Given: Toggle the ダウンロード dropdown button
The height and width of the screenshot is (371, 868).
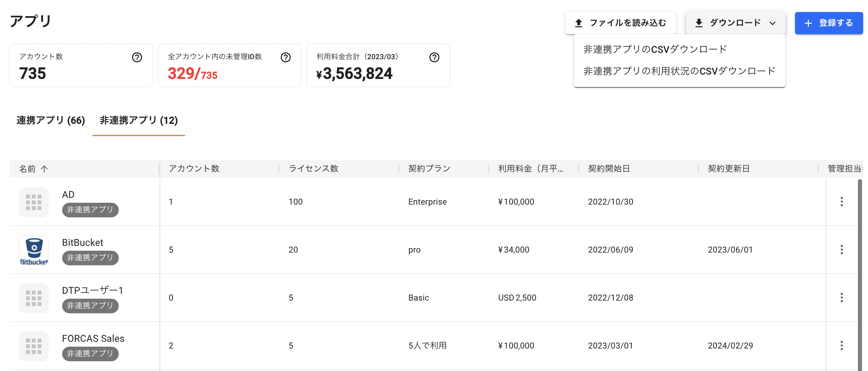Looking at the screenshot, I should click(735, 23).
